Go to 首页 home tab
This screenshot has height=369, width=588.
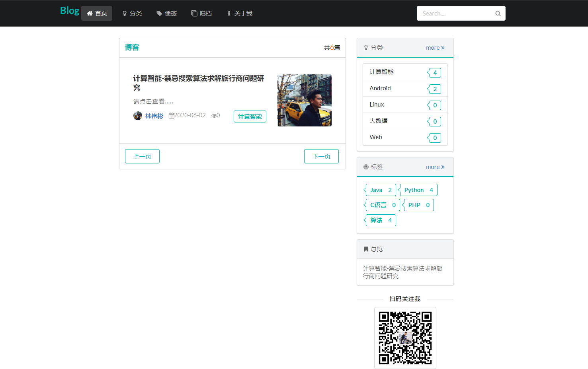[x=97, y=13]
